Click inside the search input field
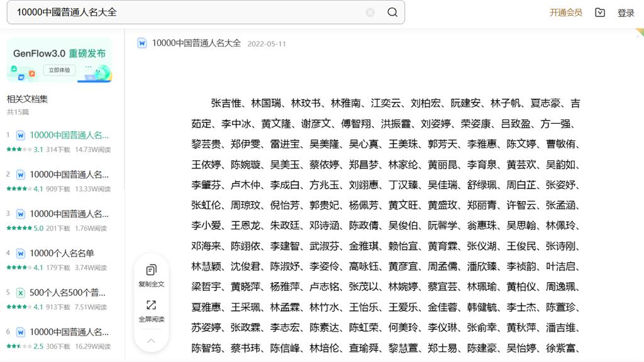644x362 pixels. point(189,13)
